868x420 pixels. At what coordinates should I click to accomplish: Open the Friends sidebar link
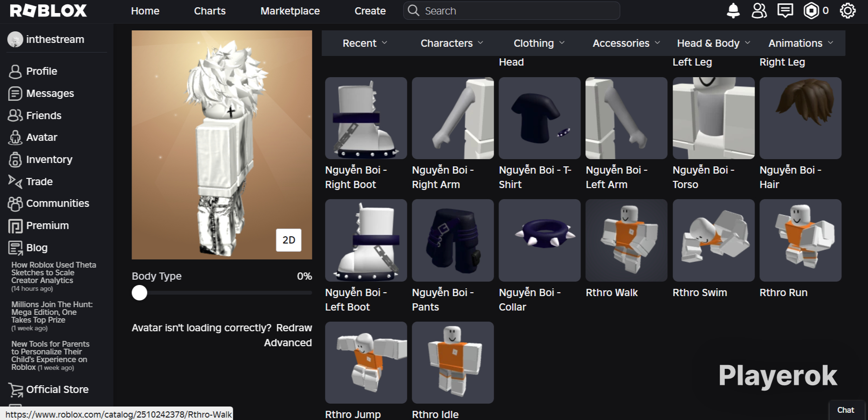[x=44, y=116]
